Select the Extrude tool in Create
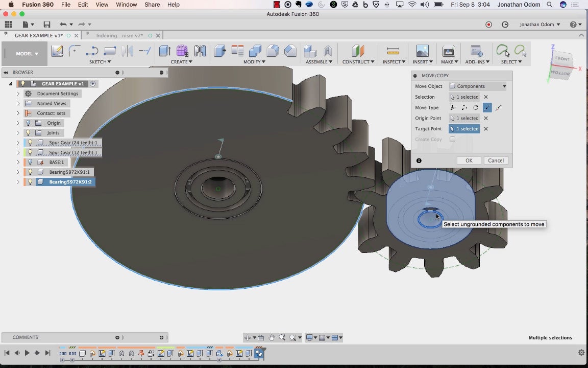 tap(164, 51)
